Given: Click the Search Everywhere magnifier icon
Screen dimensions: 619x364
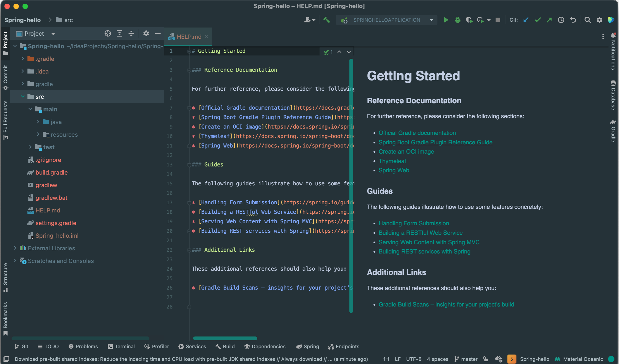Looking at the screenshot, I should coord(587,20).
